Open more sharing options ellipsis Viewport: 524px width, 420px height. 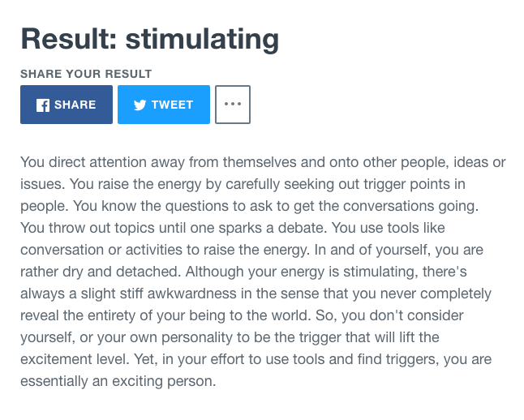pyautogui.click(x=233, y=105)
